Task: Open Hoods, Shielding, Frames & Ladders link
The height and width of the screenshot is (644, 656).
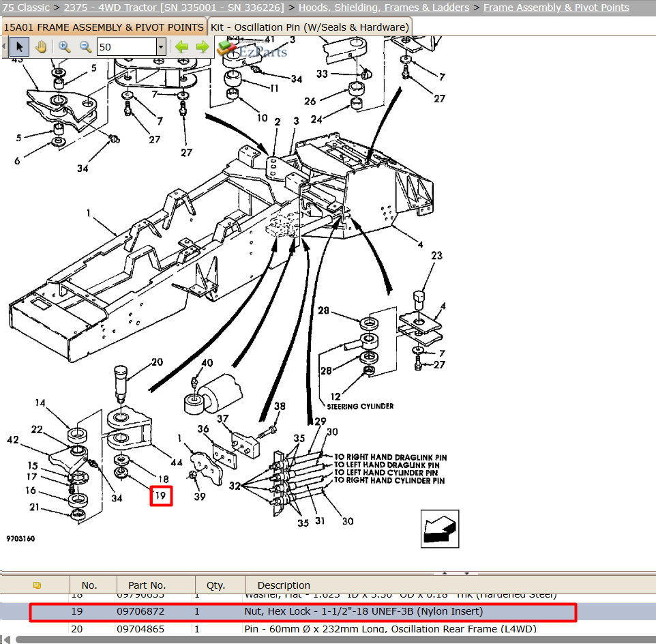Action: coord(384,8)
